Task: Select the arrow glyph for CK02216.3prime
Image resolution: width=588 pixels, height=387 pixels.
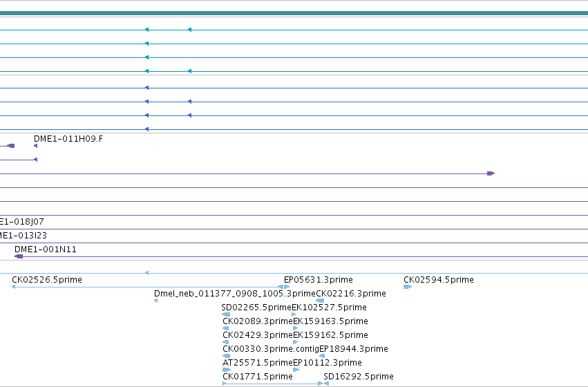Action: coord(320,301)
